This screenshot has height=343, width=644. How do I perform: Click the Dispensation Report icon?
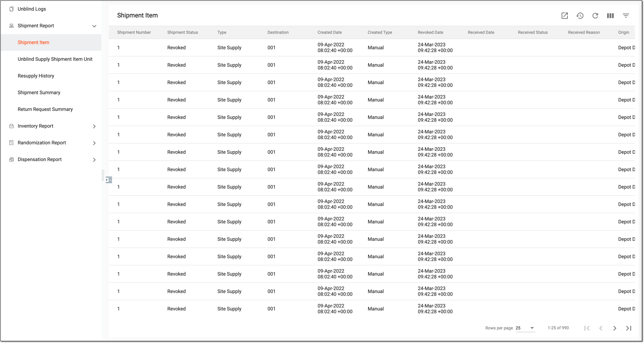[x=11, y=160]
